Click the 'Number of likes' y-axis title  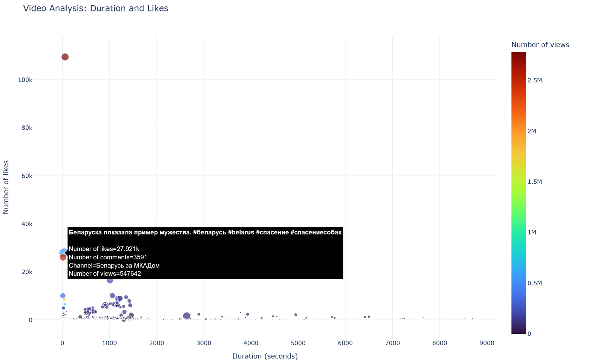(6, 187)
